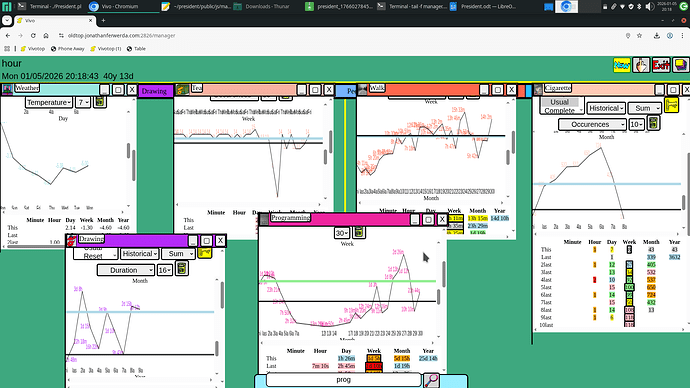690x388 pixels.
Task: Click the Tea window title icon
Action: click(x=183, y=89)
